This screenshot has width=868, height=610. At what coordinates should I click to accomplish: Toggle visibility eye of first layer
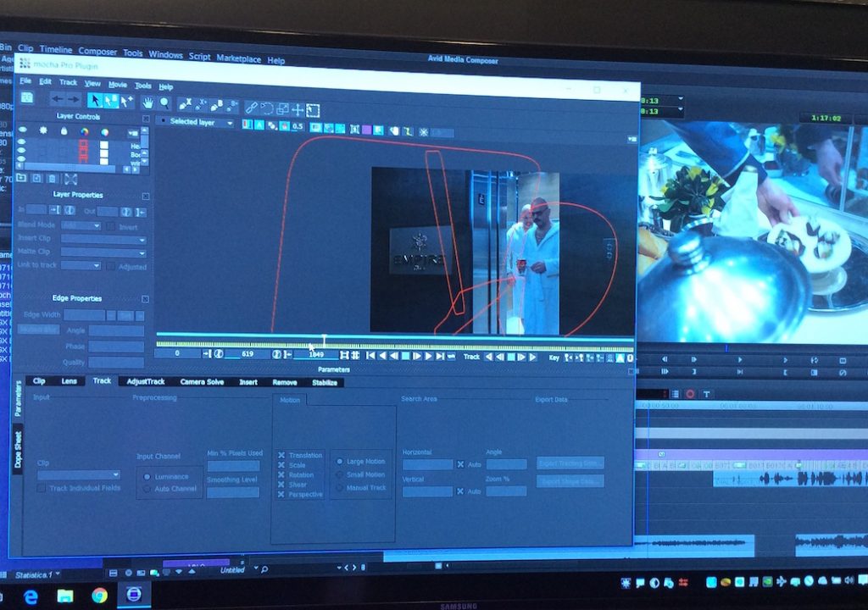[x=21, y=141]
